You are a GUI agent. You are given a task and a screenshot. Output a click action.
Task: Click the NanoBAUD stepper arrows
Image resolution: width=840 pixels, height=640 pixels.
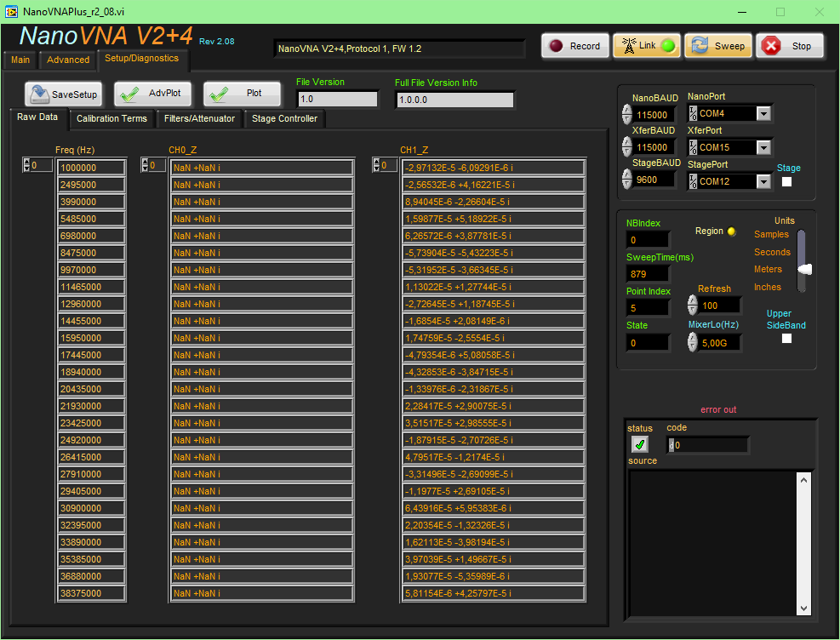[x=626, y=114]
